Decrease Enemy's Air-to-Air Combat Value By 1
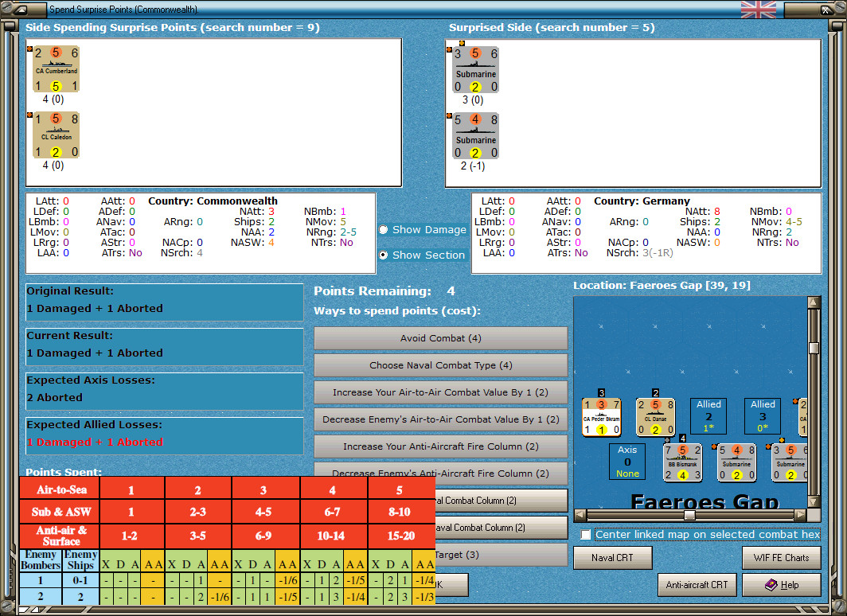The image size is (847, 616). [441, 419]
